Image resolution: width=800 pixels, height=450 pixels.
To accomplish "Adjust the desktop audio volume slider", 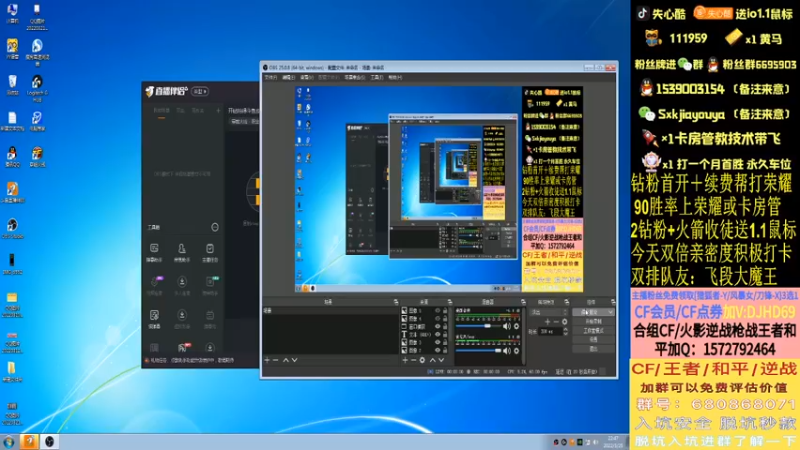I will (x=478, y=326).
